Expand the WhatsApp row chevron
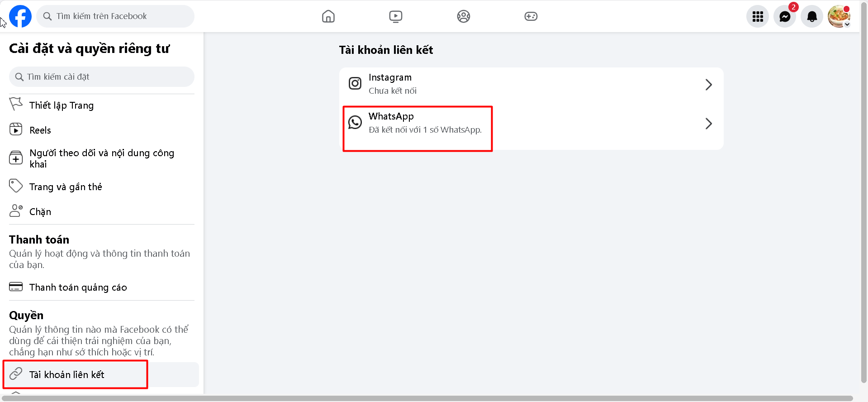Viewport: 868px width, 402px height. pyautogui.click(x=709, y=124)
